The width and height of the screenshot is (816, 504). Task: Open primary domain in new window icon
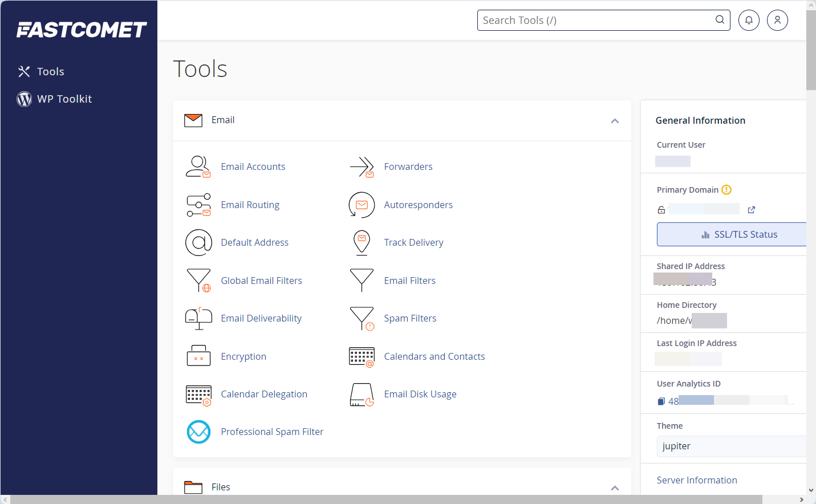pos(752,210)
